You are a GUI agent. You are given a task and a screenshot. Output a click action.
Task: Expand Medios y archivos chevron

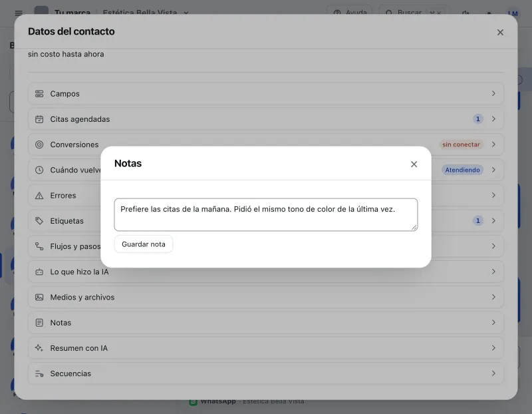[493, 297]
